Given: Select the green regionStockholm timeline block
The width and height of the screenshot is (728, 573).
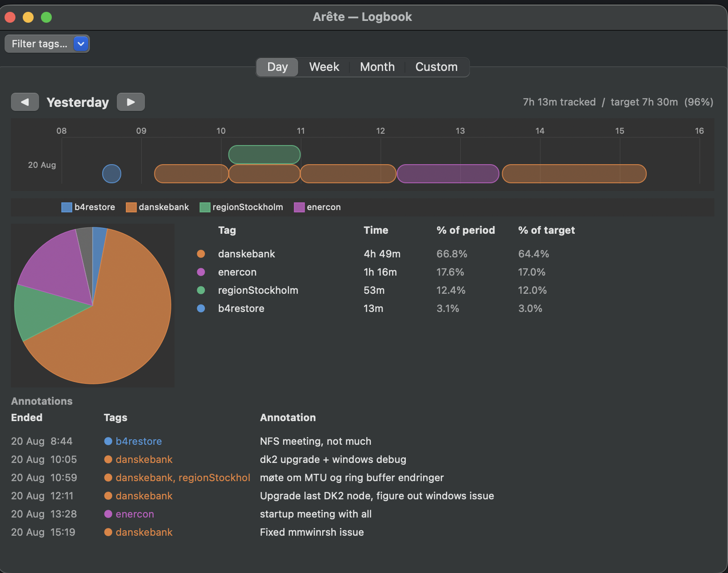Looking at the screenshot, I should [264, 155].
